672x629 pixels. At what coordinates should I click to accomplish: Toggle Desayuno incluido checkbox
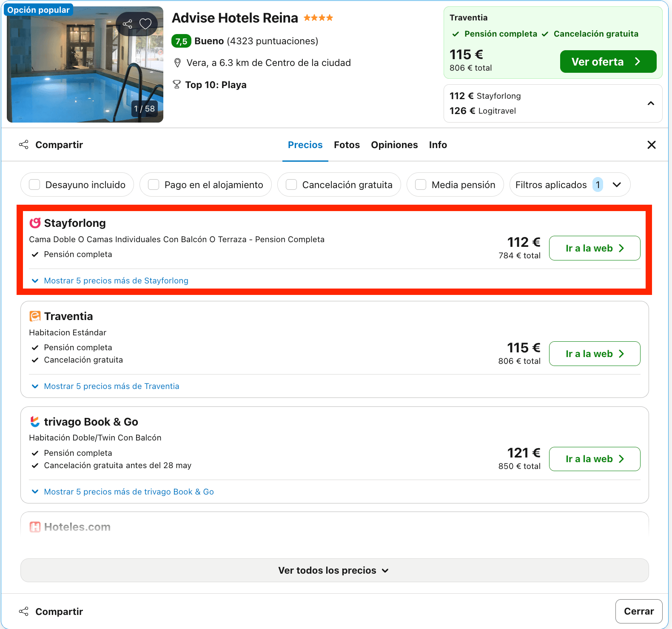pyautogui.click(x=34, y=185)
